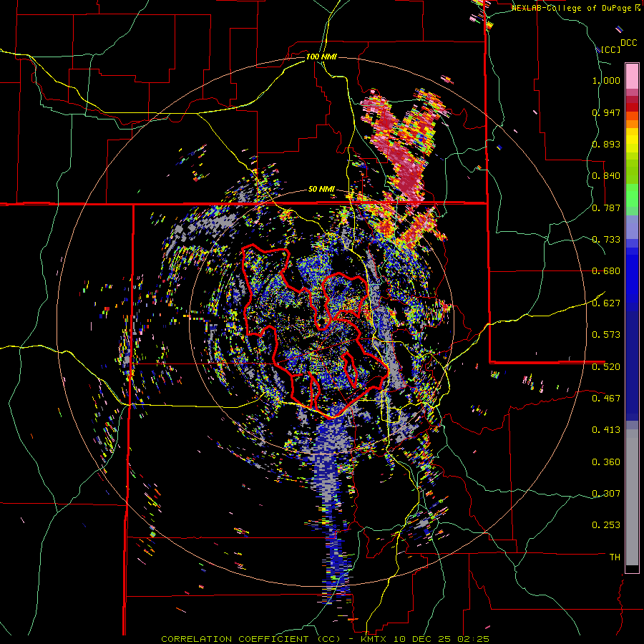Click the KMTX radar site identifier
The image size is (644, 644).
coord(375,639)
